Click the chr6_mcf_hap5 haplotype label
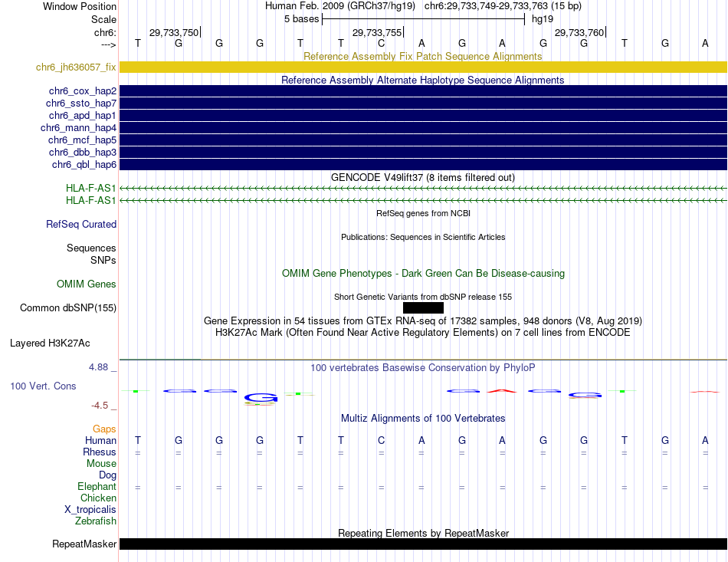Image resolution: width=728 pixels, height=562 pixels. coord(82,140)
